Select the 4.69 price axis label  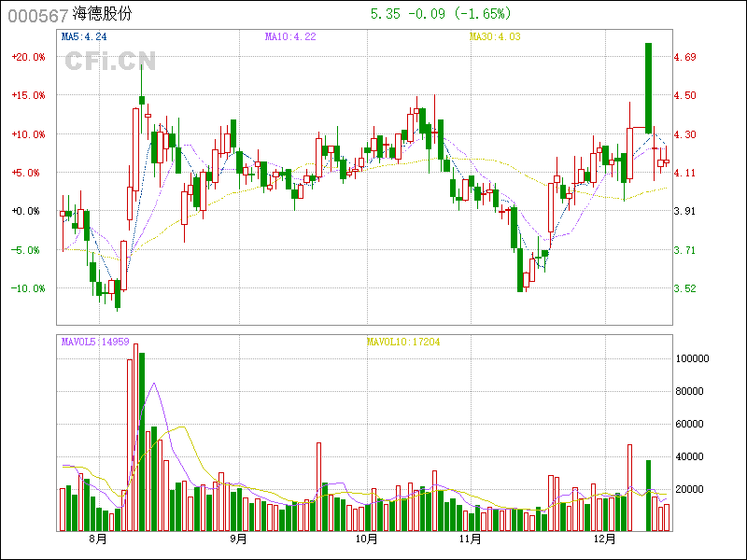click(685, 57)
